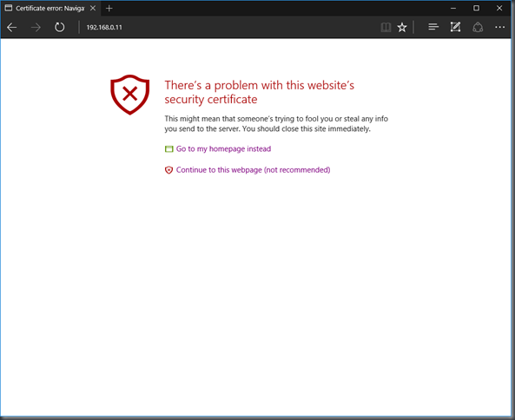Viewport: 515px width, 420px height.
Task: Click address bar showing 192.168.0.11
Action: click(230, 27)
